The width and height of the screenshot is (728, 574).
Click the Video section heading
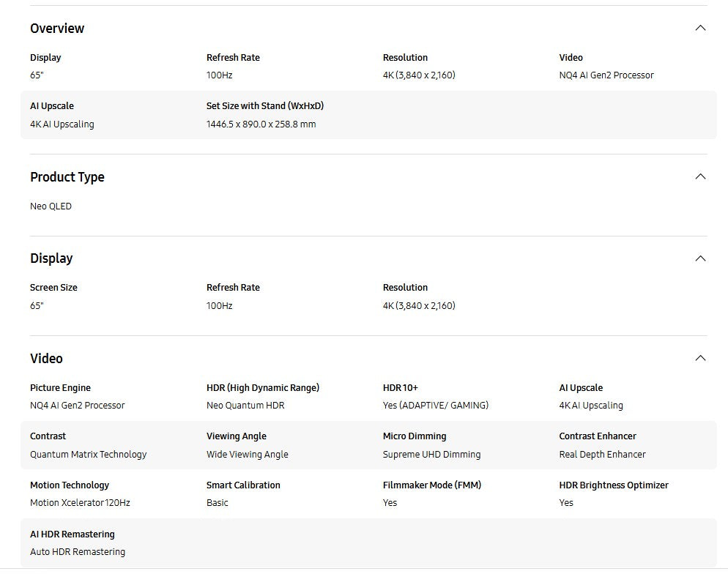click(x=46, y=359)
